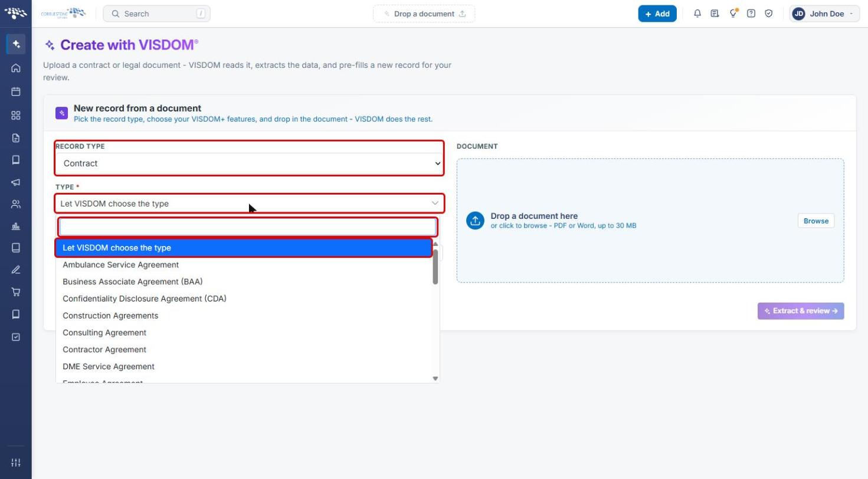Open the John Doe user menu
Image resolution: width=868 pixels, height=479 pixels.
pos(824,14)
